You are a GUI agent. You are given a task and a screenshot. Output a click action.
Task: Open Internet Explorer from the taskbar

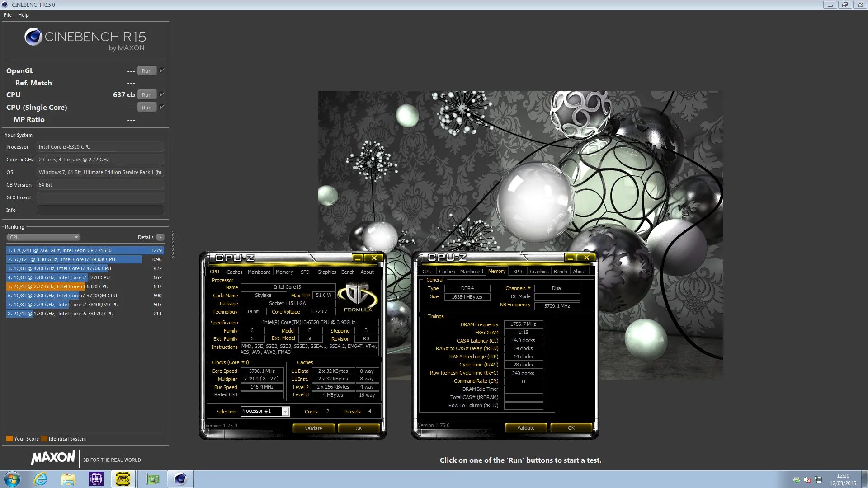41,479
